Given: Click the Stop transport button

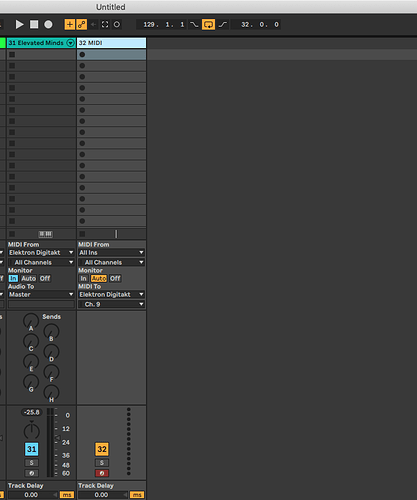Looking at the screenshot, I should coord(34,24).
